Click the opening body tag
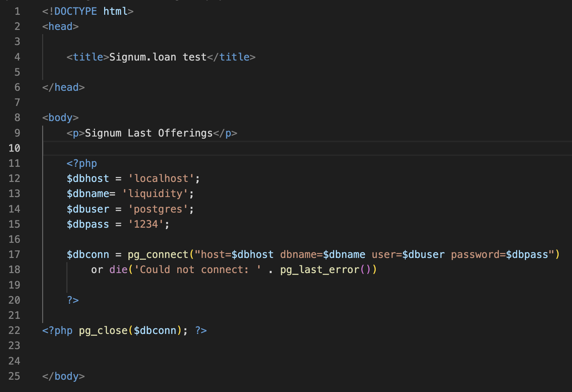Image resolution: width=572 pixels, height=392 pixels. [x=60, y=118]
